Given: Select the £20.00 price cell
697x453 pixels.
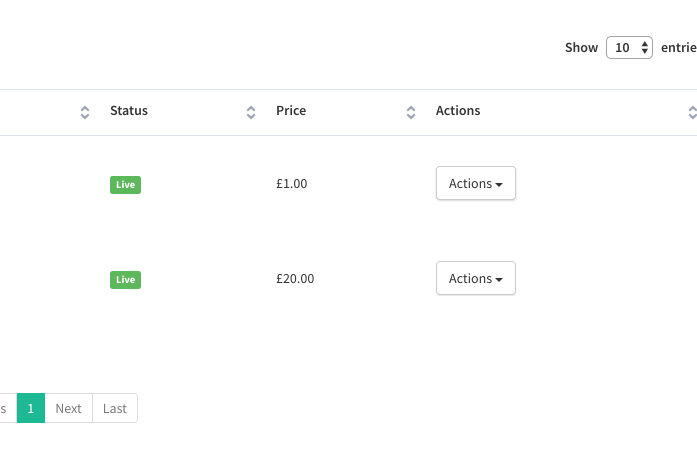Looking at the screenshot, I should point(295,279).
